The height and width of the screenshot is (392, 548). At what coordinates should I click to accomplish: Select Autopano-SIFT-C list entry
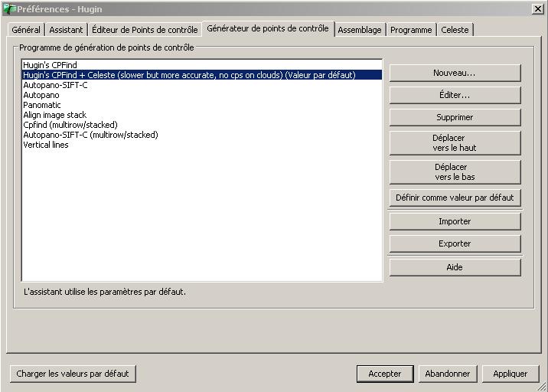point(202,85)
